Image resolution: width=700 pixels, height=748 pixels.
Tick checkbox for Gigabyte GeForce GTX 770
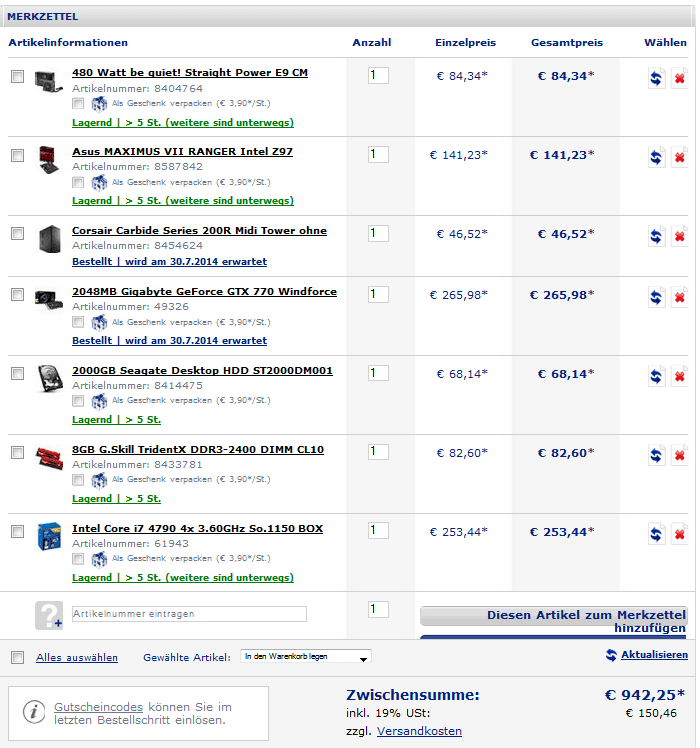(18, 295)
